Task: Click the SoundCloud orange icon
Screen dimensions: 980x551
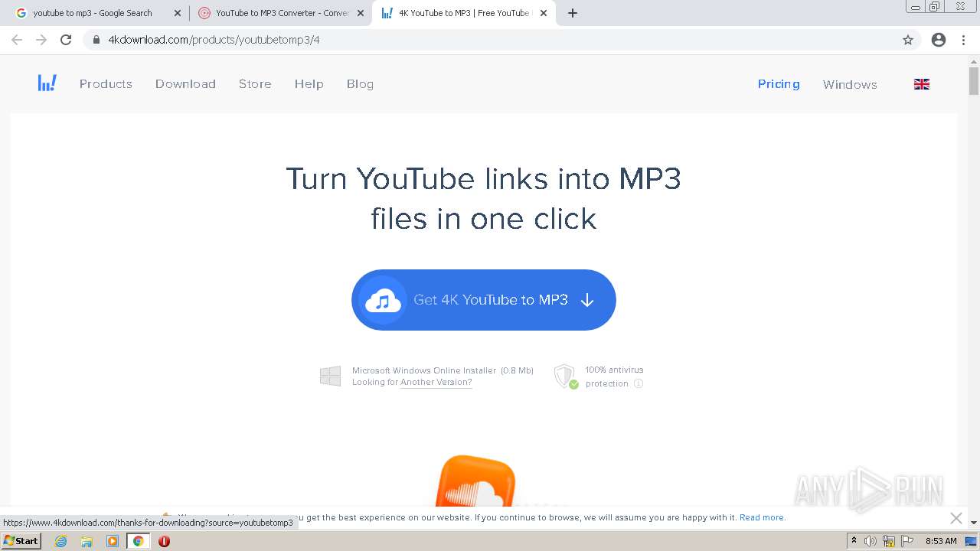Action: [475, 482]
